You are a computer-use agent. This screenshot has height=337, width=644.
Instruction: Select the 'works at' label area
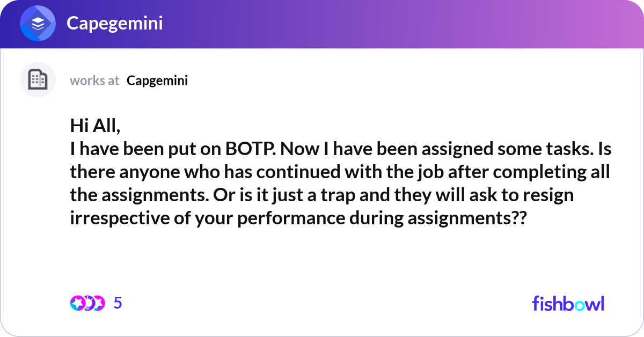(94, 80)
